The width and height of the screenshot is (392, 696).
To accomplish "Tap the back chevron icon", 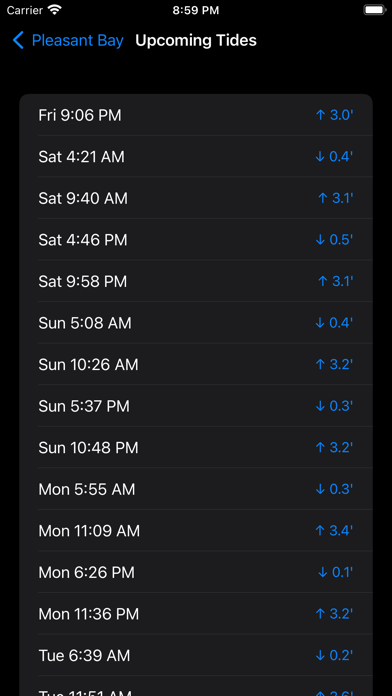I will (18, 40).
